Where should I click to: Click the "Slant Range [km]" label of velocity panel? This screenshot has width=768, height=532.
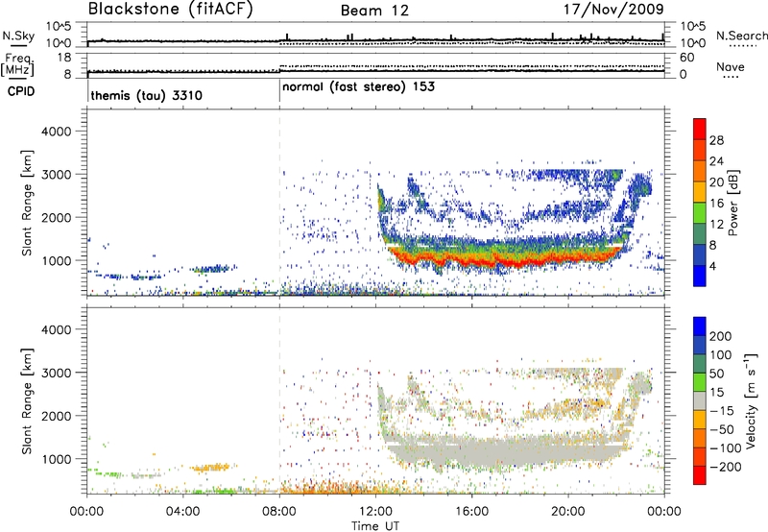(x=27, y=401)
